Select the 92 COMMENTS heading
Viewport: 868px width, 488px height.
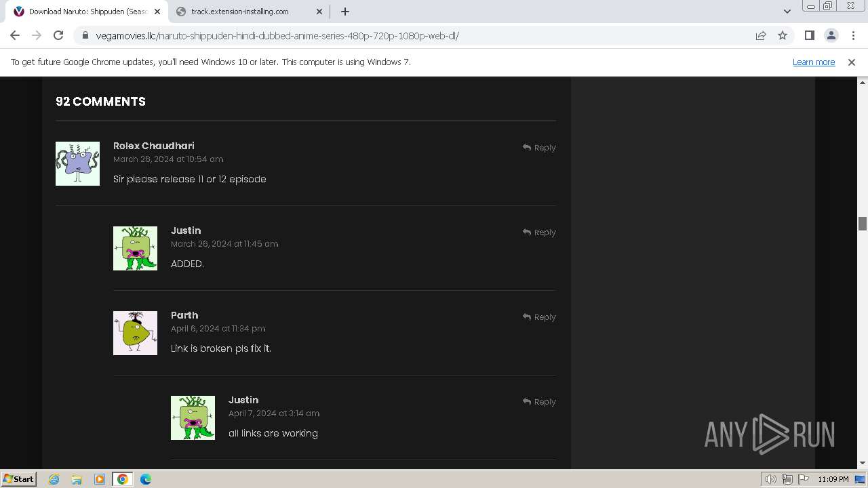(x=100, y=101)
